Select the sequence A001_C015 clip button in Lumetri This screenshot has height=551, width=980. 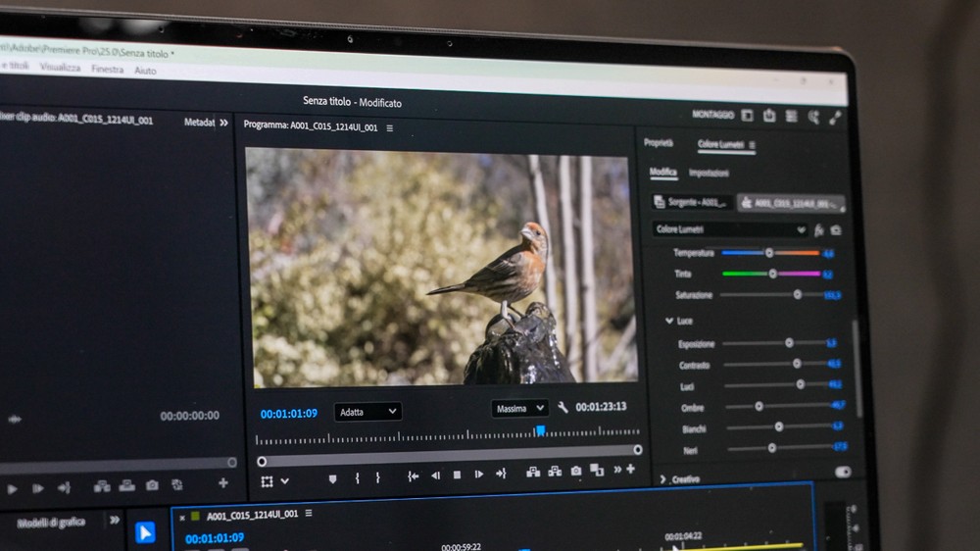791,203
